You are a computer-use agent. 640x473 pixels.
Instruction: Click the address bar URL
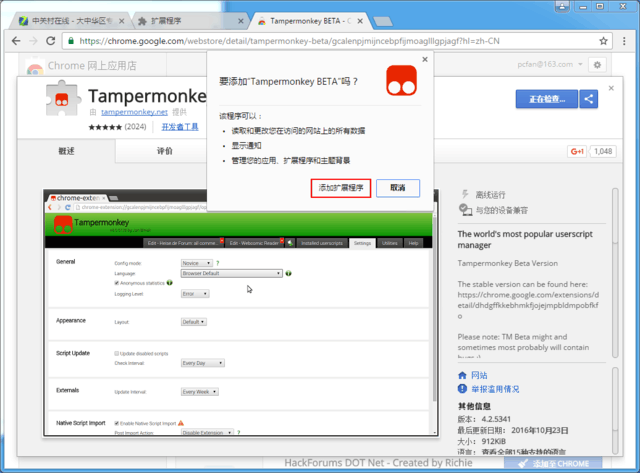click(x=289, y=41)
